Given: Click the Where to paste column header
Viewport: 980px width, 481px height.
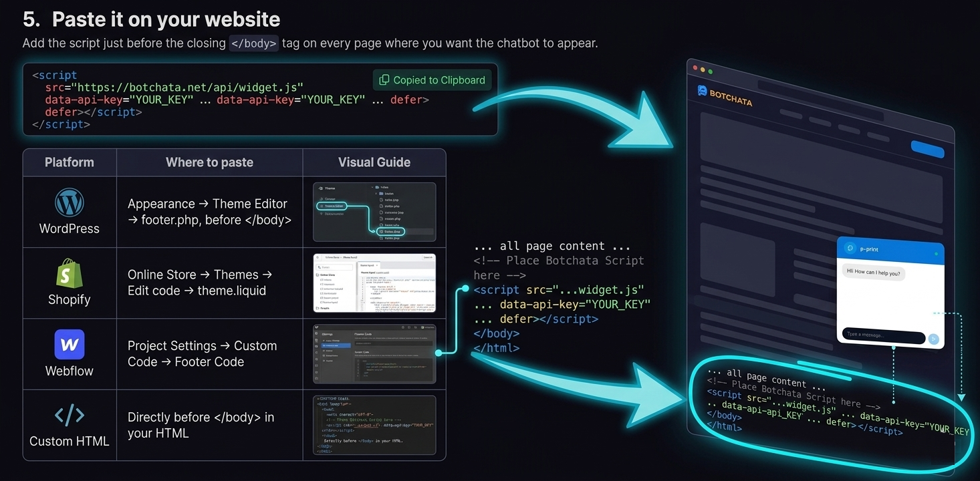Looking at the screenshot, I should click(210, 162).
